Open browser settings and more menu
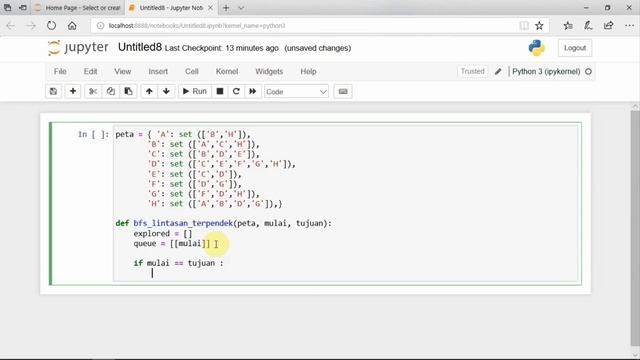640x360 pixels. coord(629,26)
